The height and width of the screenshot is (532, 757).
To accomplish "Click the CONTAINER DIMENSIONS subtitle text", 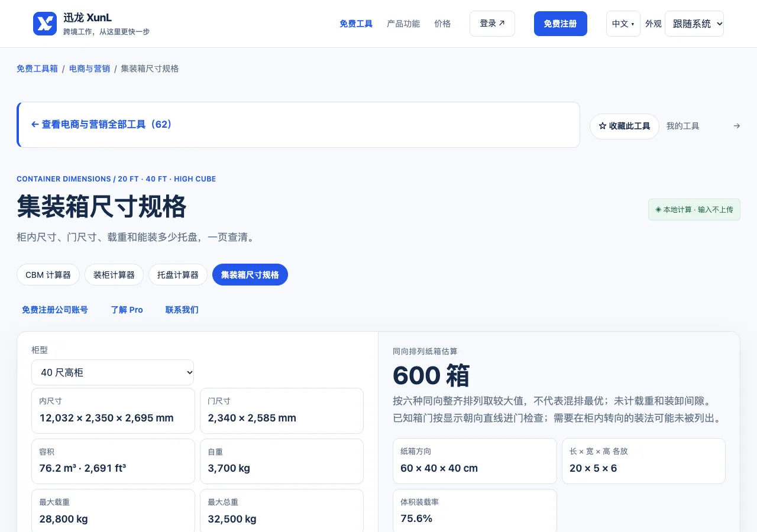I will click(x=116, y=179).
